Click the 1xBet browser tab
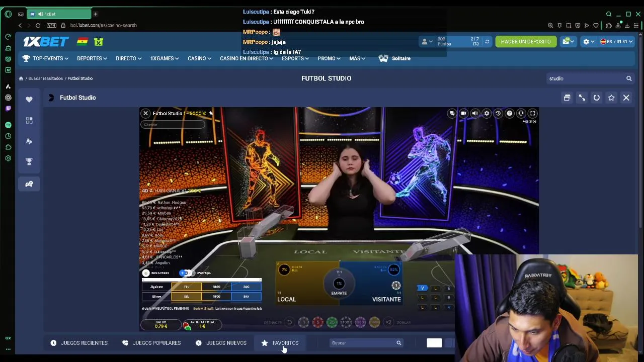644x362 pixels. 59,14
